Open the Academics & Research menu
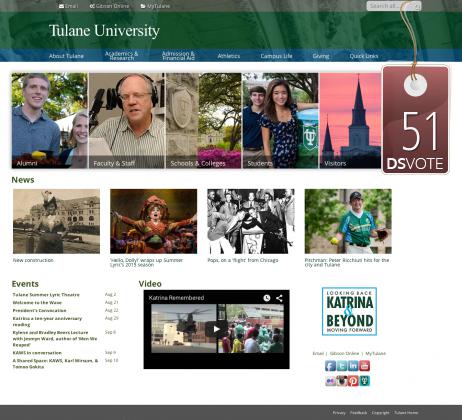This screenshot has width=462, height=420. click(x=121, y=56)
